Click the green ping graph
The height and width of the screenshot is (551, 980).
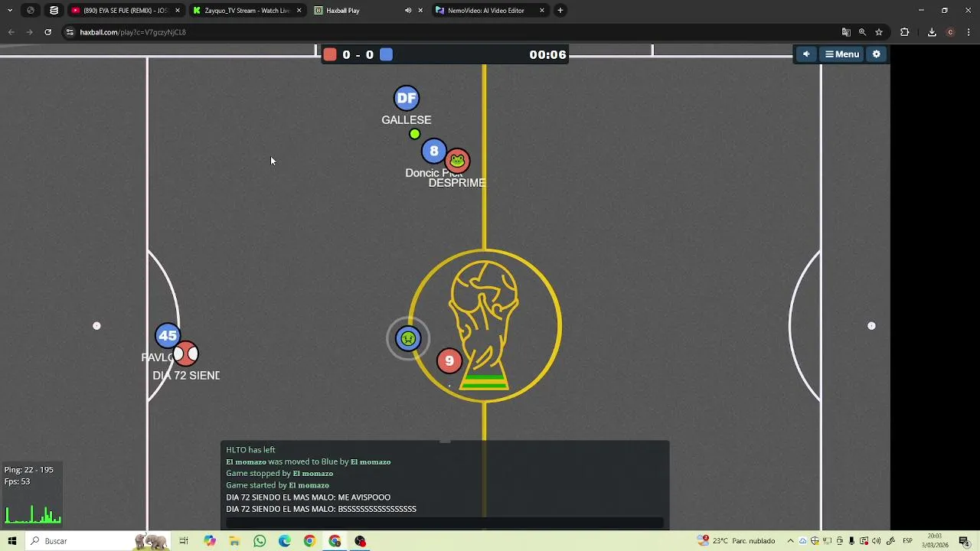pyautogui.click(x=33, y=514)
